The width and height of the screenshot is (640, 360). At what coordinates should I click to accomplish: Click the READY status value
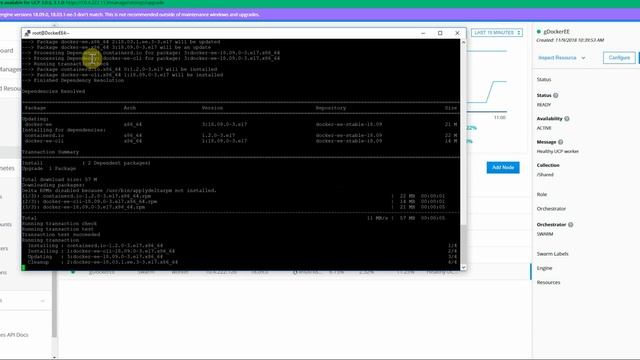544,105
